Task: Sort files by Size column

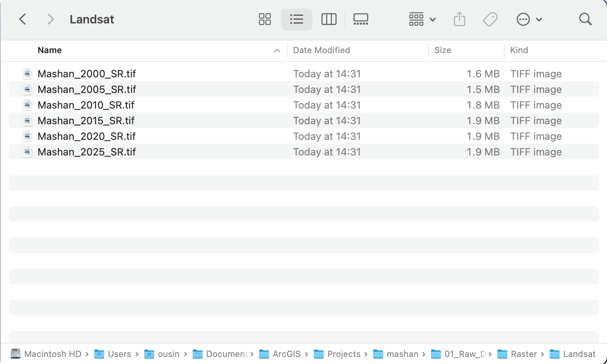Action: click(x=443, y=50)
